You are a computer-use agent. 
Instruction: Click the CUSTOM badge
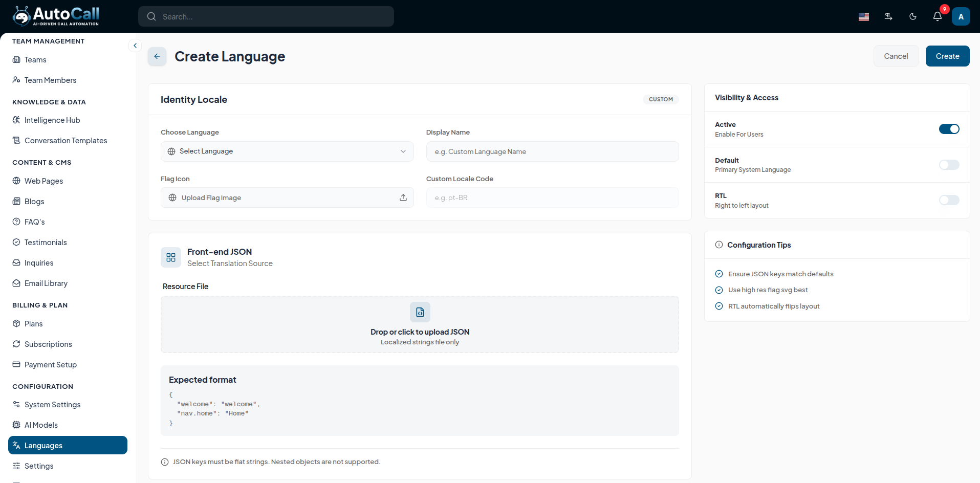661,99
